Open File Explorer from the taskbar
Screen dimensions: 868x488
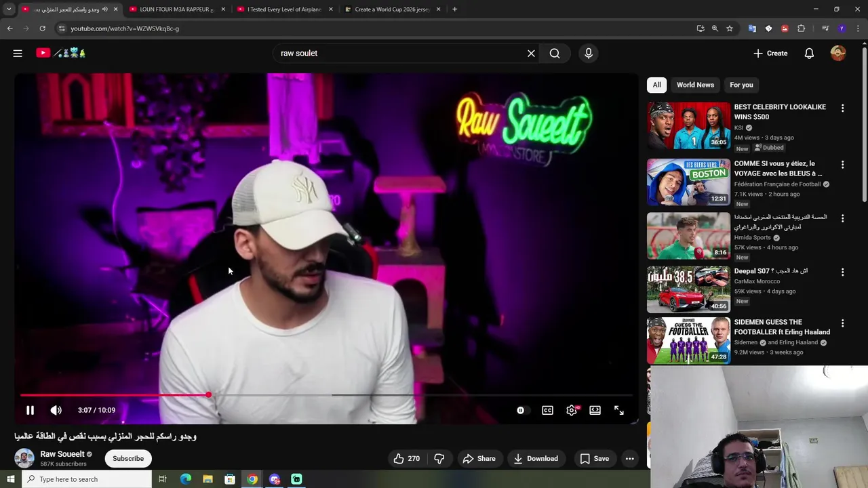pyautogui.click(x=208, y=479)
